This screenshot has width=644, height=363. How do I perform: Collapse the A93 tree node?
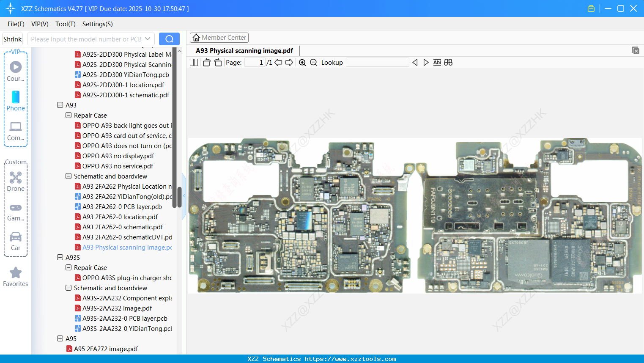[x=60, y=105]
